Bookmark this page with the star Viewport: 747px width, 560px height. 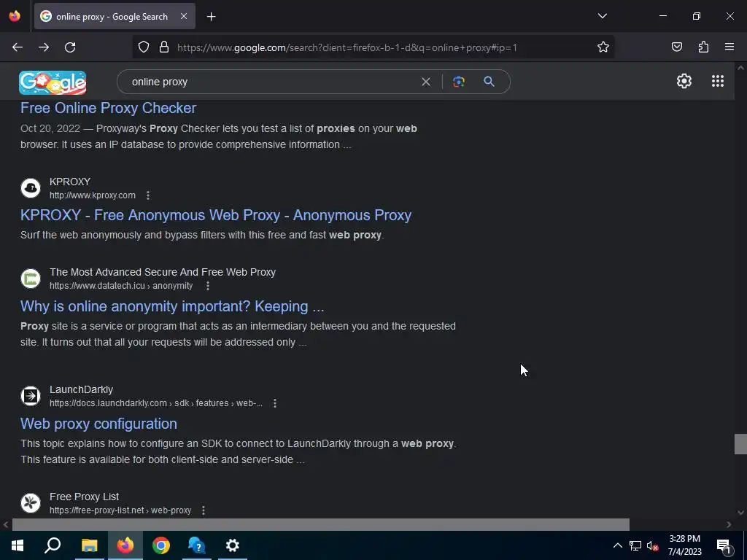[603, 47]
